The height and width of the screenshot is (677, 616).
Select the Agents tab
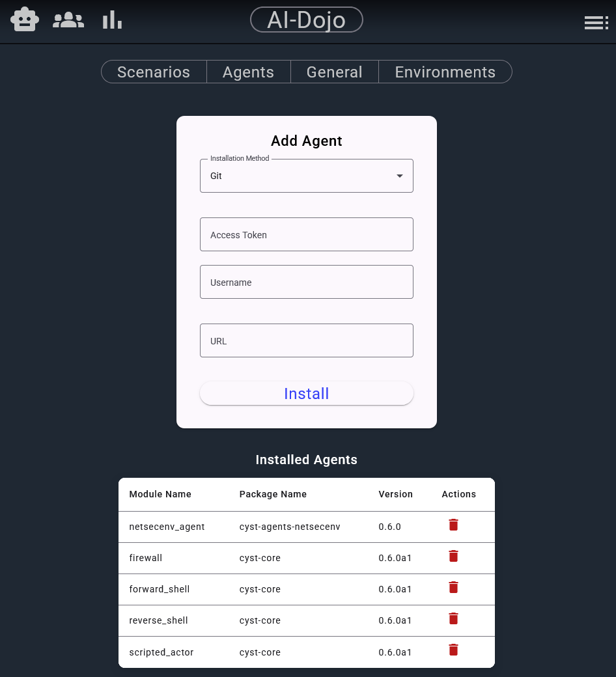tap(248, 72)
